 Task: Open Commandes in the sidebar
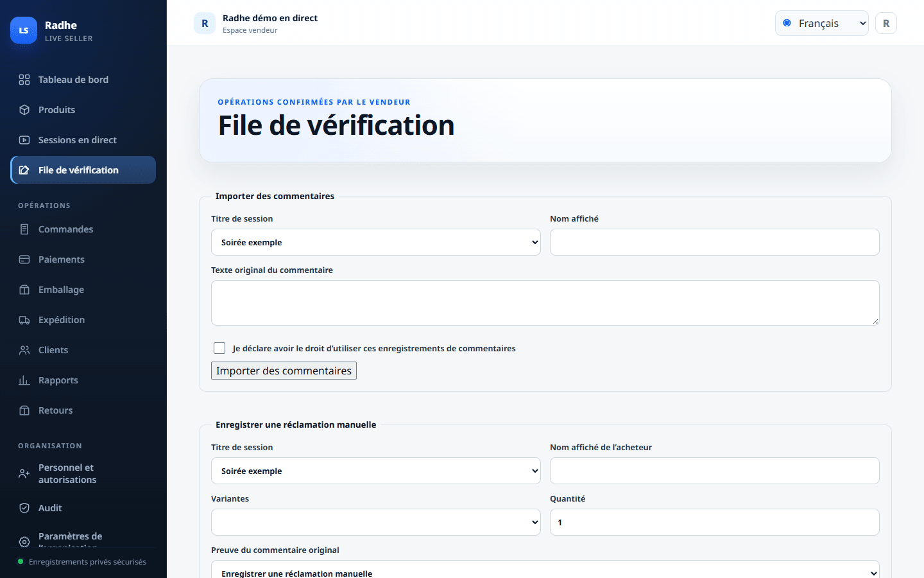pos(83,229)
